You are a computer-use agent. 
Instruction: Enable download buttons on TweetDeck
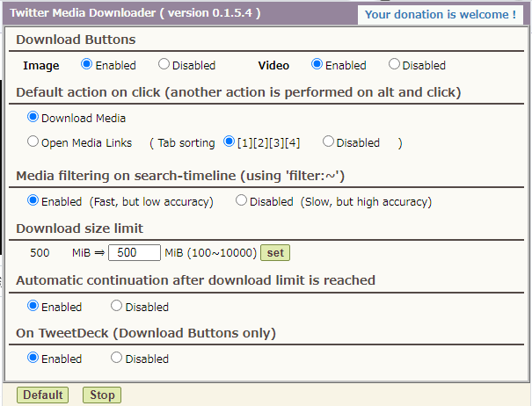coord(33,358)
